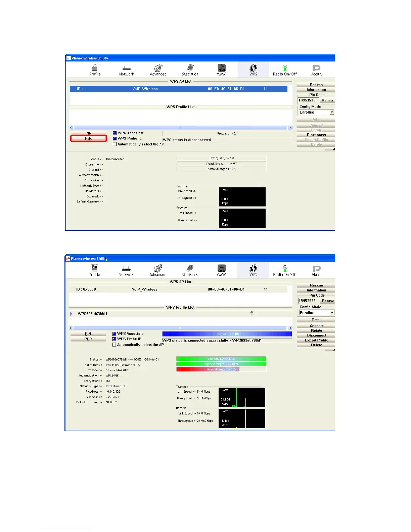Open About icon in the connected utility window
This screenshot has height=532, width=411.
point(317,270)
